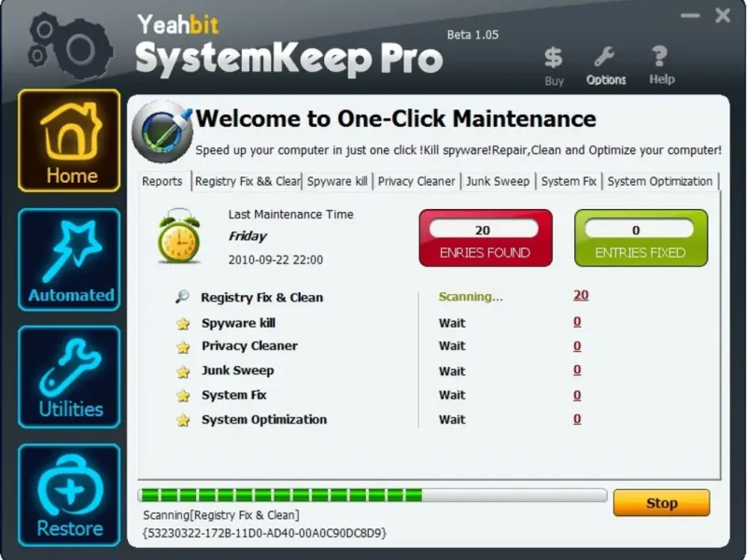Click star icon beside System Optimization
Viewport: 747px width, 560px height.
tap(183, 420)
